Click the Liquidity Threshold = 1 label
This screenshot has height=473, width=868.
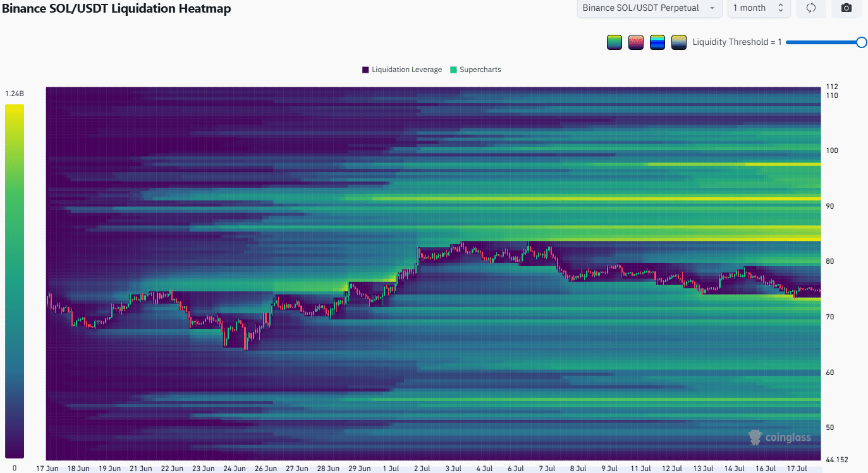[x=737, y=42]
